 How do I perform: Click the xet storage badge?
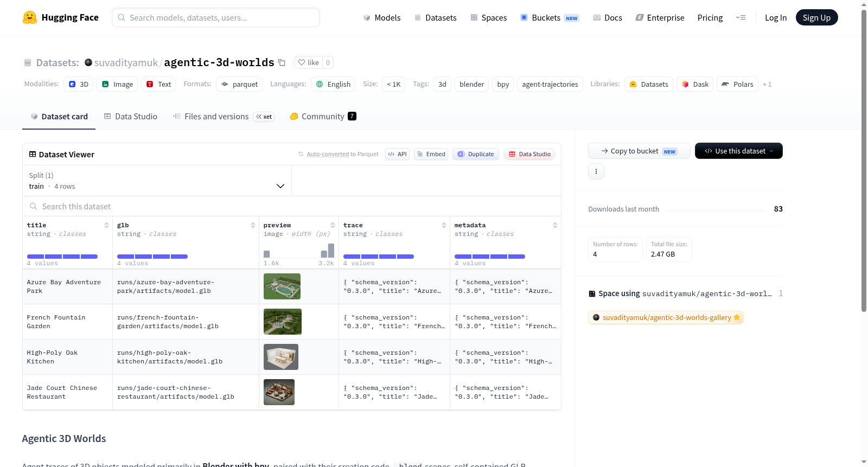[264, 117]
